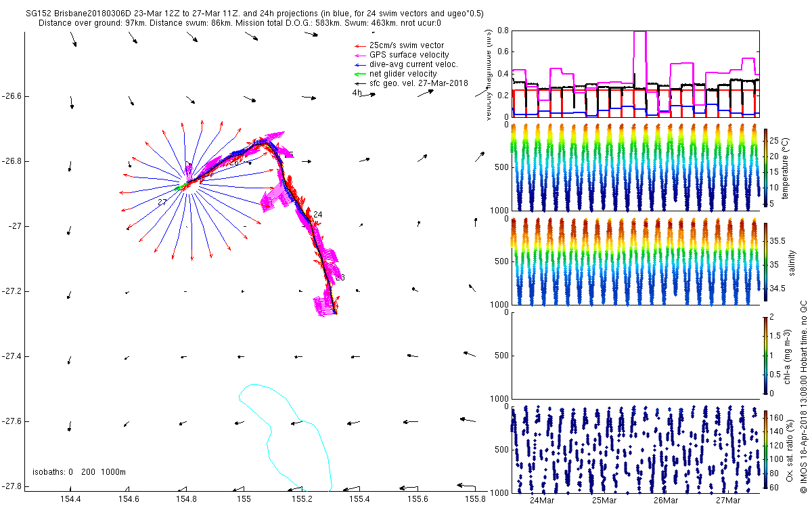Click the 35.5 tick on salinity colorbar
The height and width of the screenshot is (508, 812).
pos(777,241)
